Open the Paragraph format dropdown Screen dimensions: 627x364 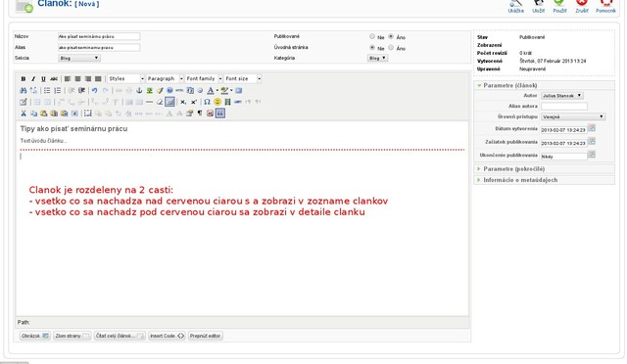(165, 78)
